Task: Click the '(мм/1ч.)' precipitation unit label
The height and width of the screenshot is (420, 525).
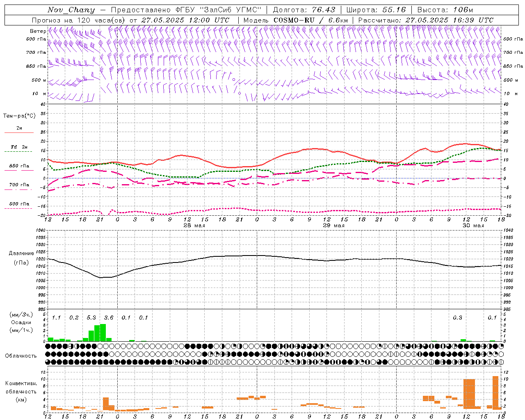Action: tap(21, 330)
